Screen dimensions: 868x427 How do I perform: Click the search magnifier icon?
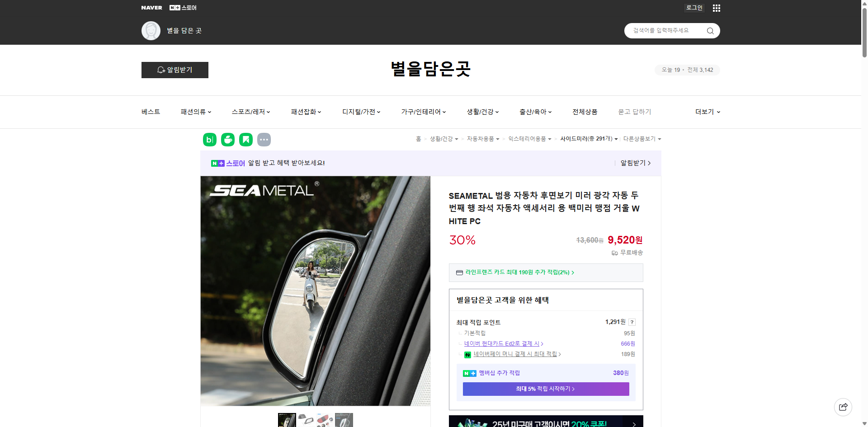[710, 30]
